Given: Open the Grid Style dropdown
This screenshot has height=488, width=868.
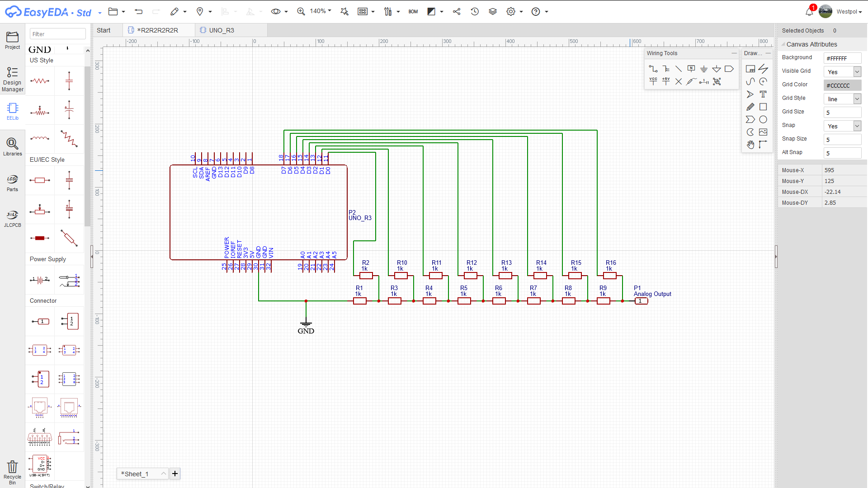Looking at the screenshot, I should pos(857,99).
